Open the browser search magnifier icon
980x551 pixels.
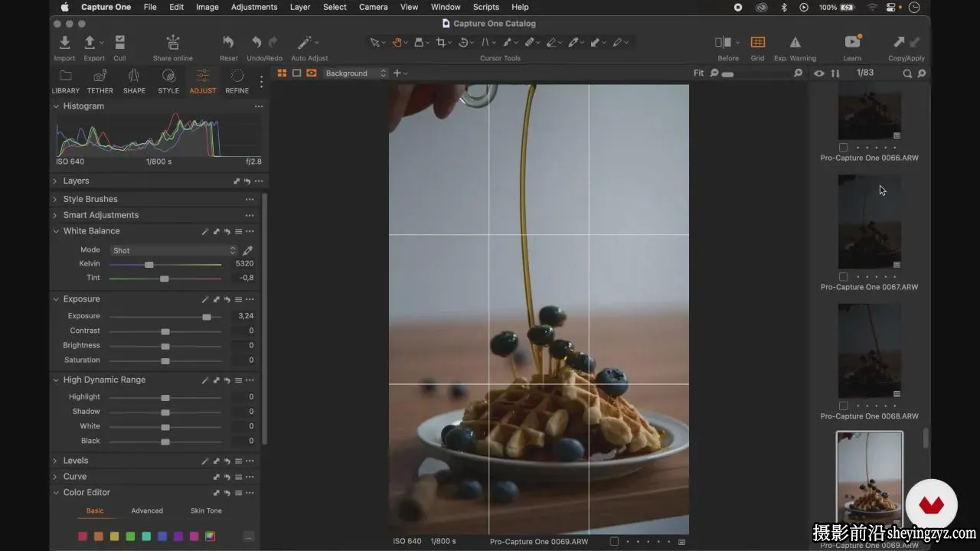click(907, 73)
